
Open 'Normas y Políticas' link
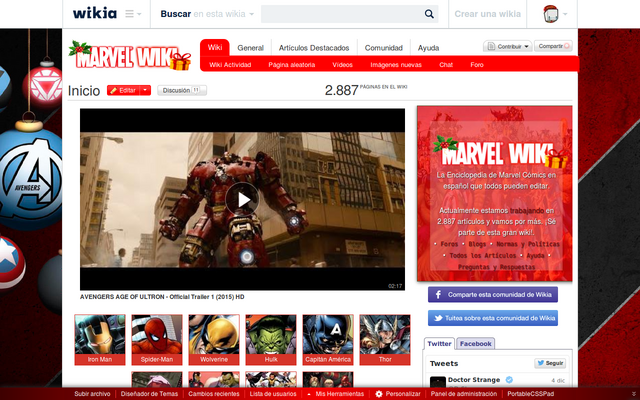tap(528, 244)
